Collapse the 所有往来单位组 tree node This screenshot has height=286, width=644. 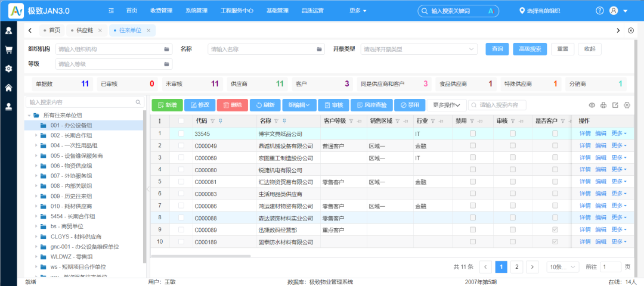pyautogui.click(x=29, y=116)
